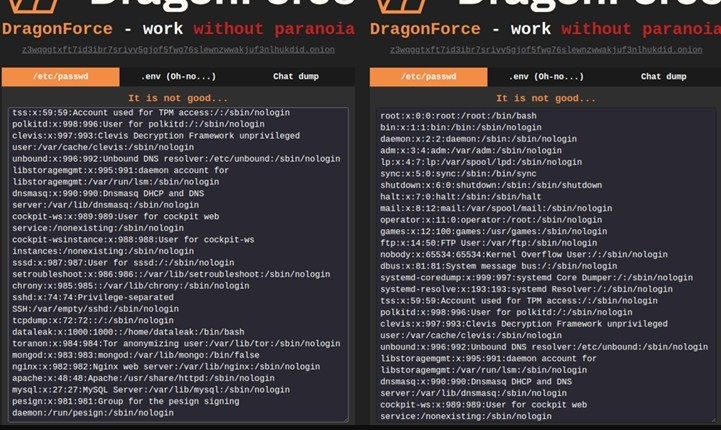Click the line 'sssd:x:987:987:User for sssd'

click(123, 263)
